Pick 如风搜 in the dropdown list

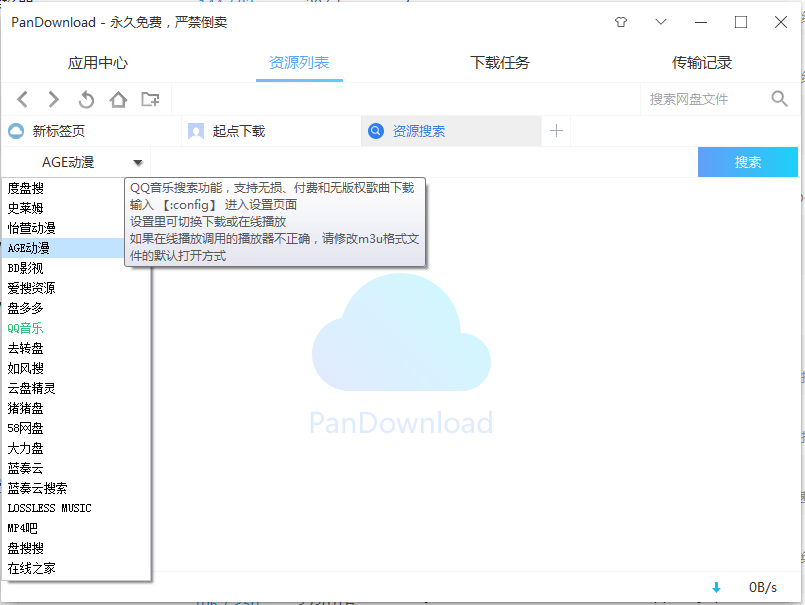click(x=76, y=369)
